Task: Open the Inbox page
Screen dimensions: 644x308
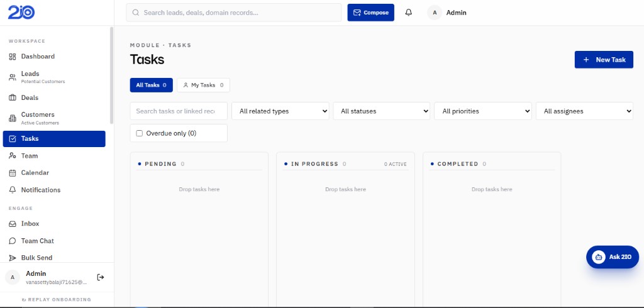Action: click(x=54, y=224)
